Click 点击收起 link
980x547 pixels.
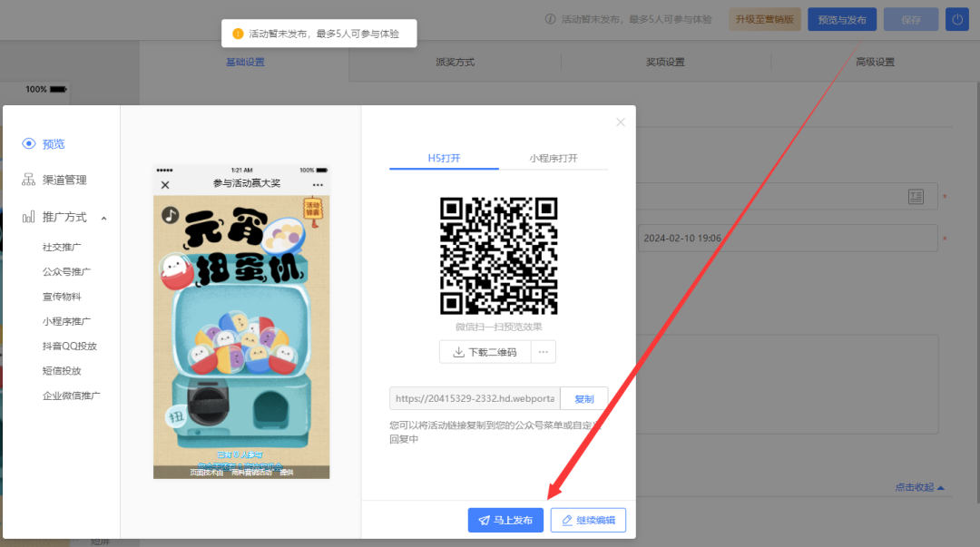pyautogui.click(x=918, y=487)
